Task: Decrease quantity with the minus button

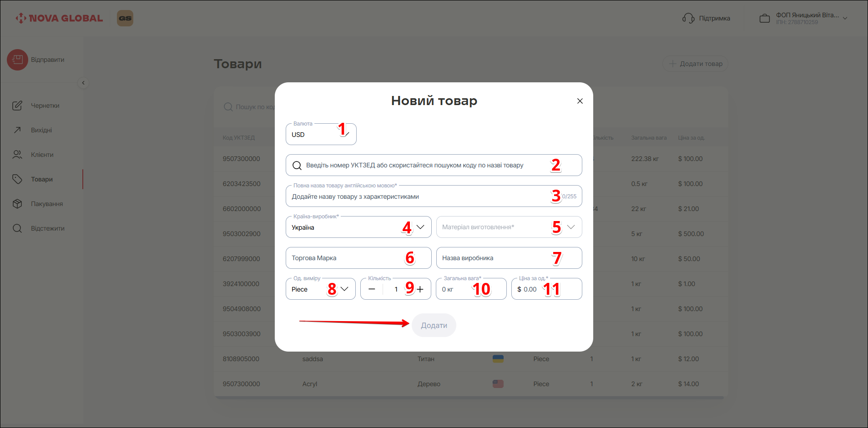Action: 372,289
